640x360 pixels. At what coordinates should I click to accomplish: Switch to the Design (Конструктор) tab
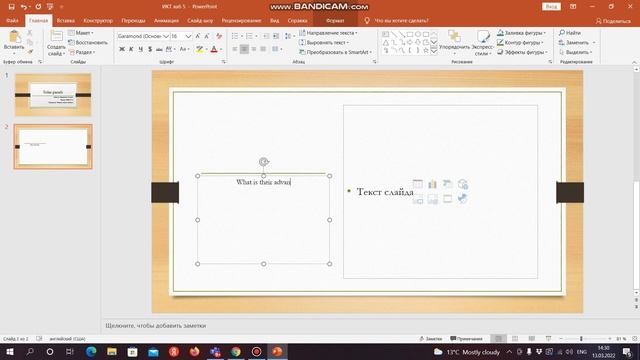tap(98, 20)
